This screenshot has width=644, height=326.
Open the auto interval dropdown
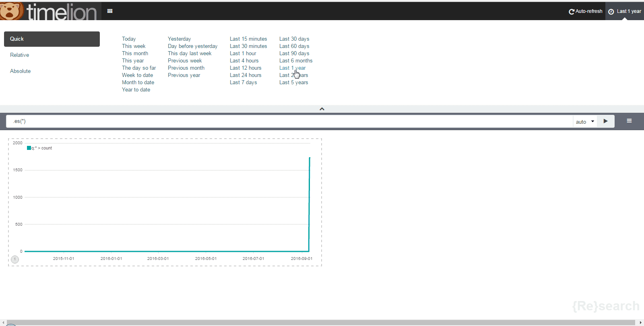(x=585, y=122)
